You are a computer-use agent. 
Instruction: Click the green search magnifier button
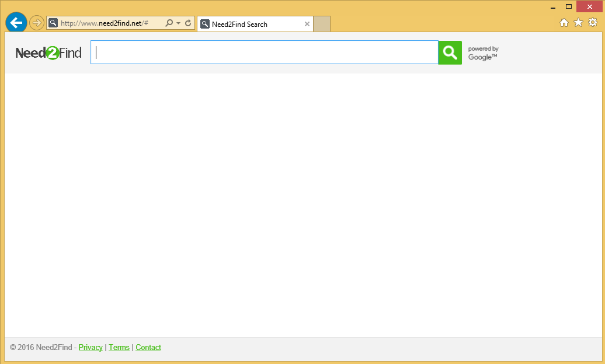[x=450, y=52]
